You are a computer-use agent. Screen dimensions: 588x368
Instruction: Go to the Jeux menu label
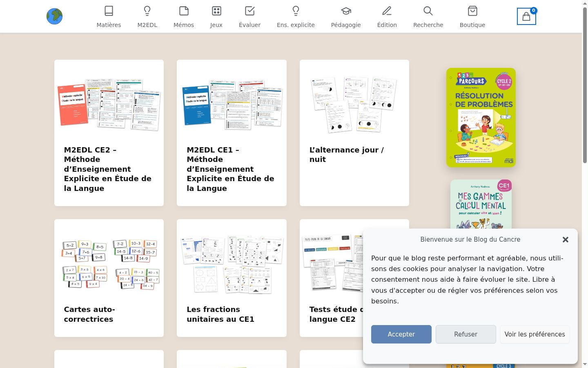tap(216, 25)
